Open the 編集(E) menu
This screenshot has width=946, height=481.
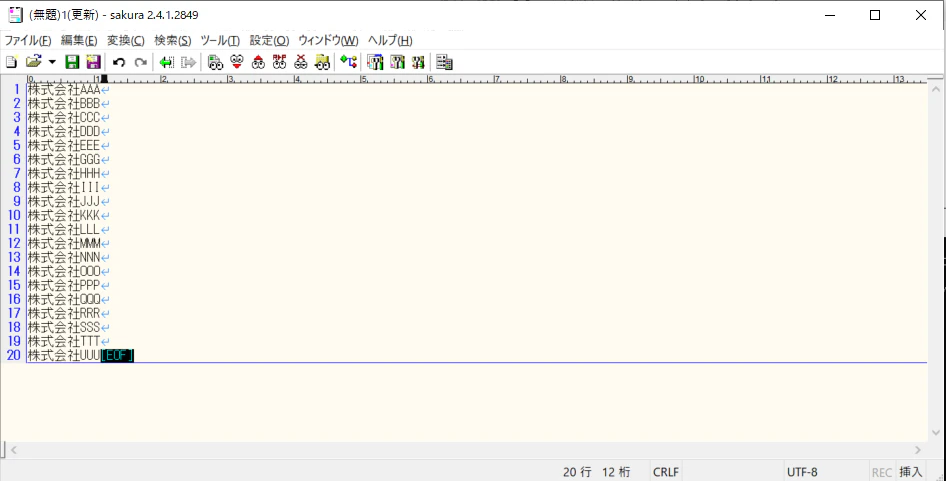tap(79, 40)
